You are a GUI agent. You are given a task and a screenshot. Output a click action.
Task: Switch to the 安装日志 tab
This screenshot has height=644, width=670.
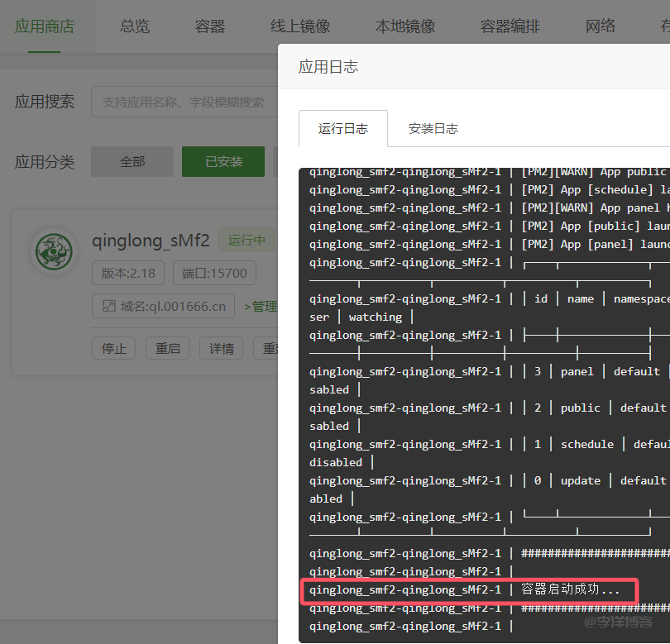pyautogui.click(x=433, y=128)
